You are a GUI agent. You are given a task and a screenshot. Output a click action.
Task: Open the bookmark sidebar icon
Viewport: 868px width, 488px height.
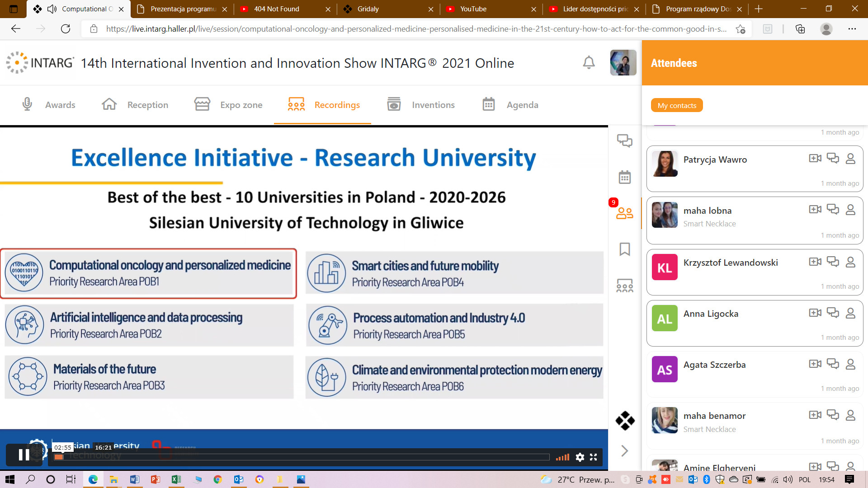pyautogui.click(x=625, y=249)
